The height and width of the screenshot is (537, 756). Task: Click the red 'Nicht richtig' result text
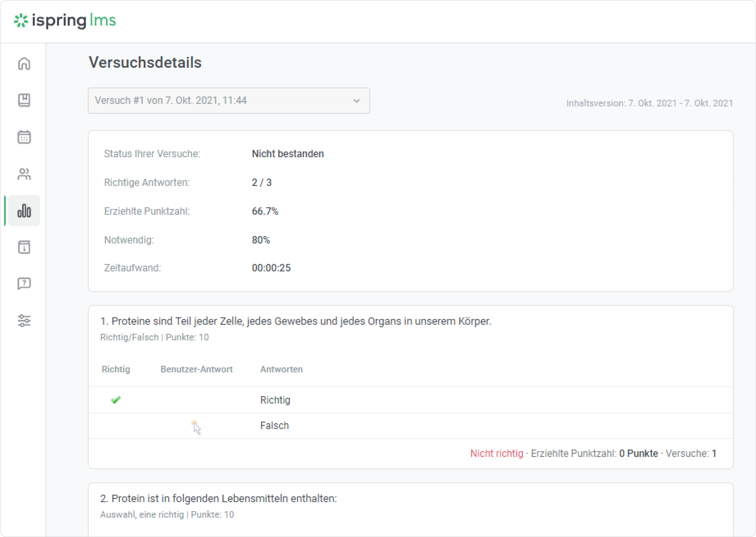tap(496, 453)
